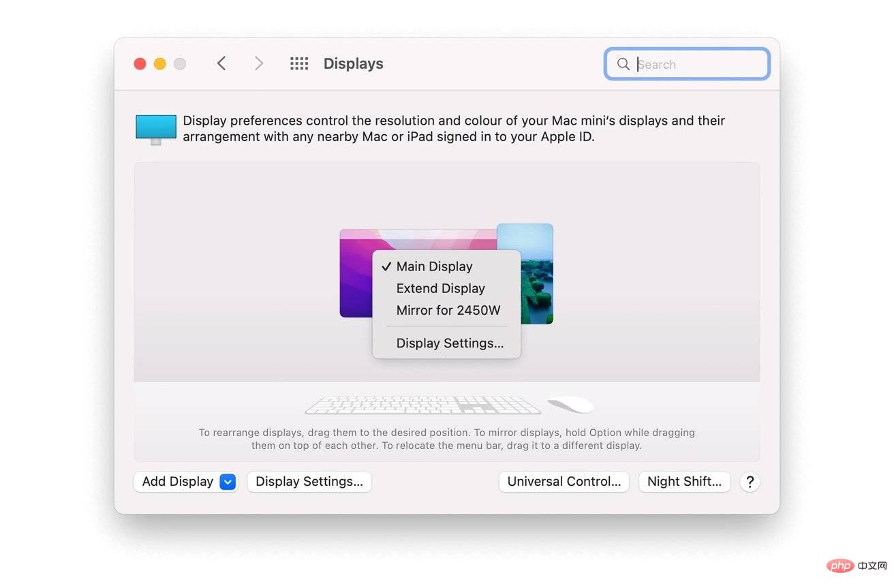Open help with the question mark button
This screenshot has height=588, width=894.
pos(750,482)
